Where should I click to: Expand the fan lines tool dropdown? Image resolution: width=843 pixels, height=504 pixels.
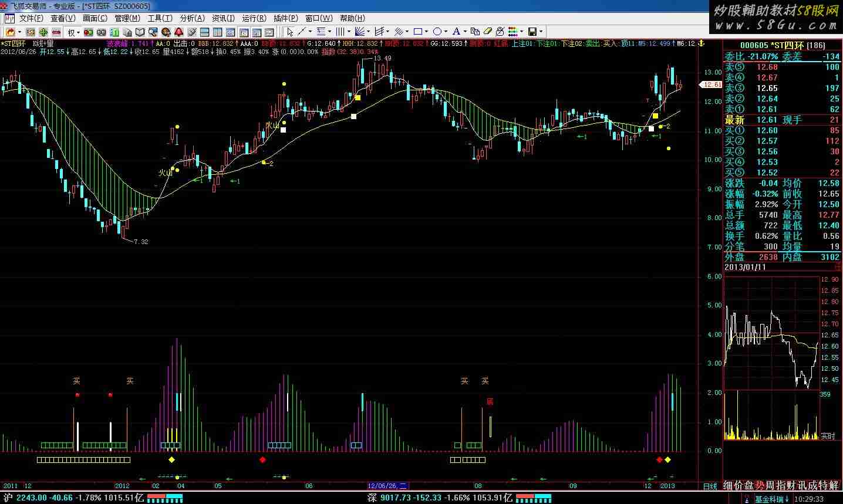click(368, 32)
